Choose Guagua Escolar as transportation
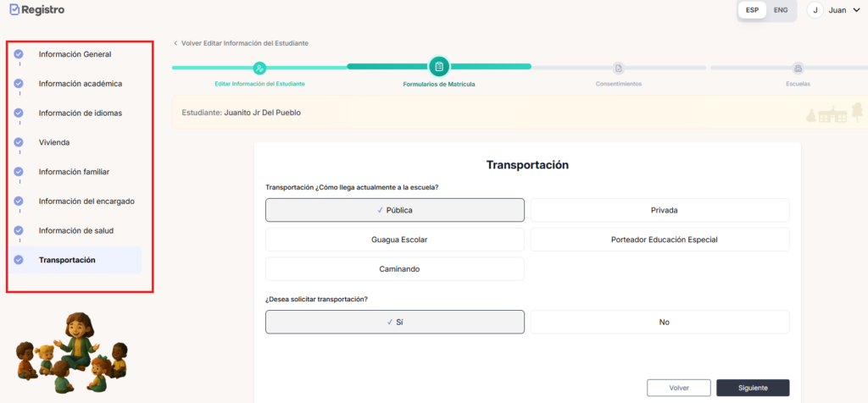 tap(394, 240)
